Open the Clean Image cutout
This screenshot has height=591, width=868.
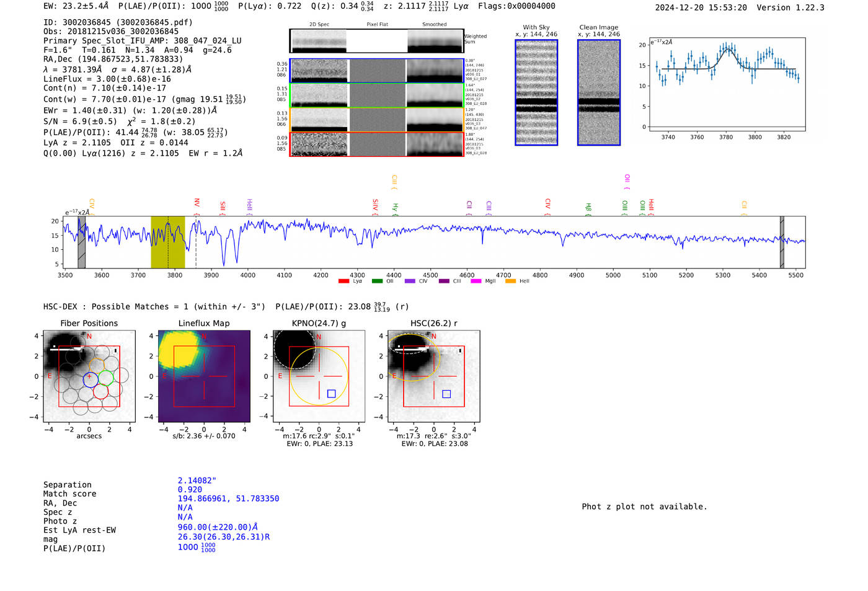point(599,92)
